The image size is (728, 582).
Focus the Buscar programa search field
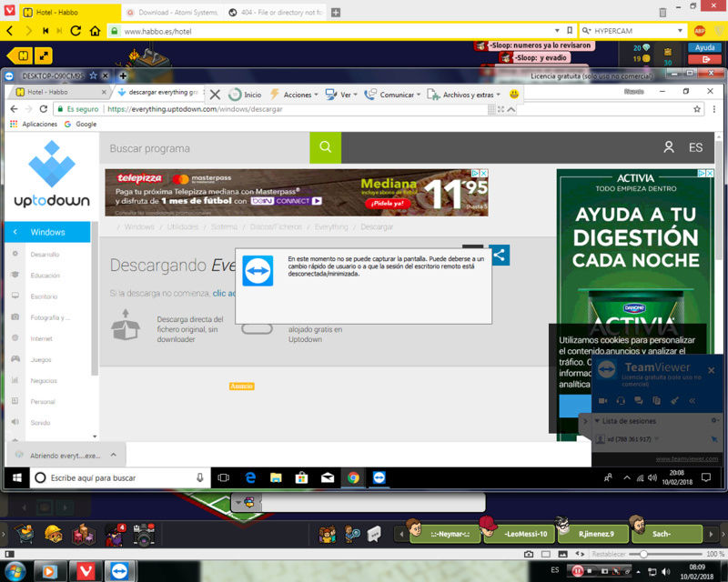point(205,148)
